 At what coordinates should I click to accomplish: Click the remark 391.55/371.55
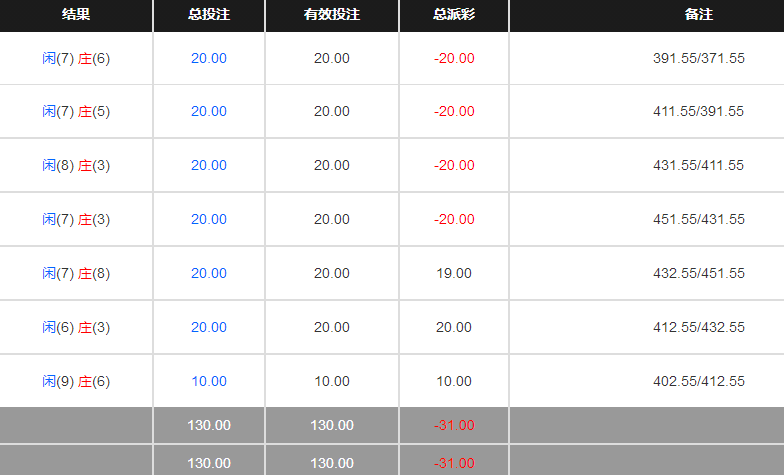699,58
